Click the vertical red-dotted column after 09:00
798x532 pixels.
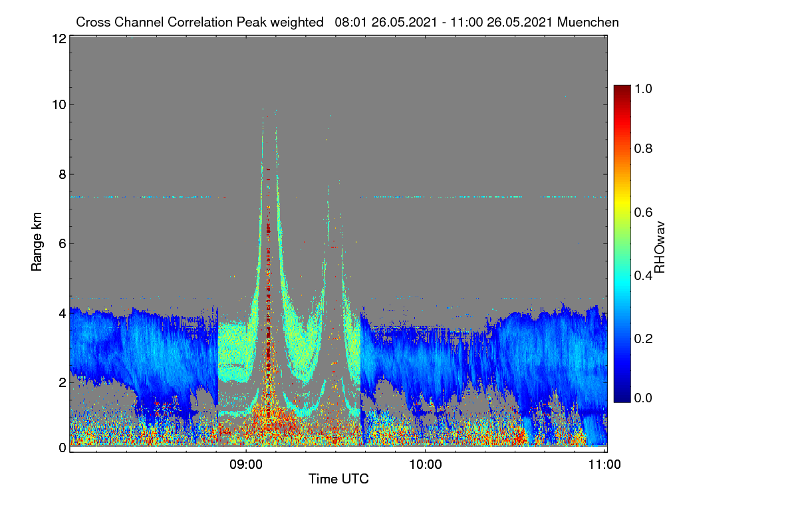[x=268, y=293]
